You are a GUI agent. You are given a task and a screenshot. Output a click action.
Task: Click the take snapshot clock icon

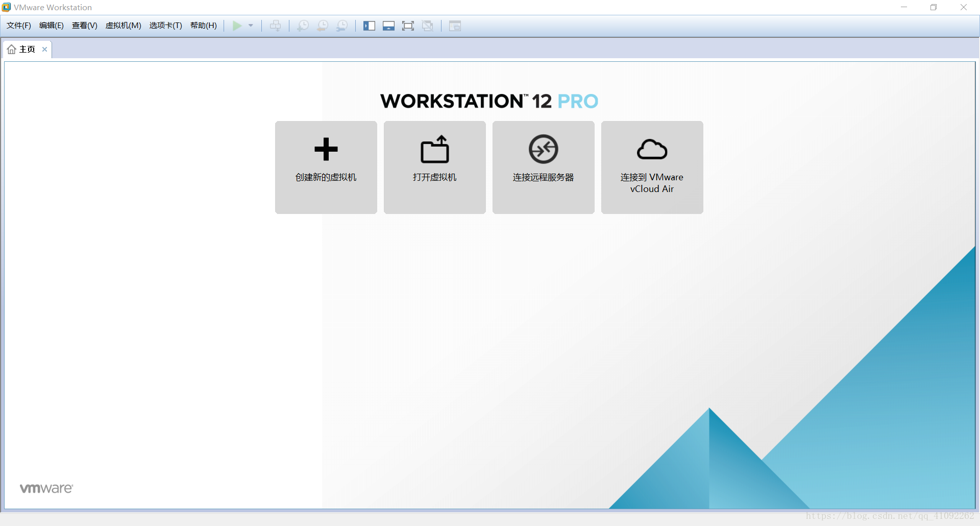point(303,26)
